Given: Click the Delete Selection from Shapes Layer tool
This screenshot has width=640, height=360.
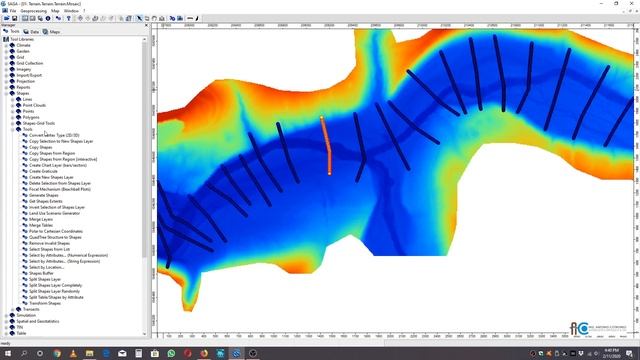Looking at the screenshot, I should (x=60, y=183).
